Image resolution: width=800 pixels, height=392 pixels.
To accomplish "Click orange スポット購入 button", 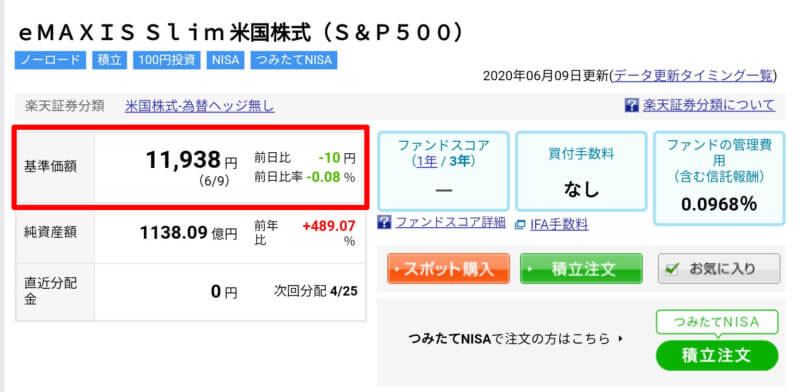I will 448,268.
